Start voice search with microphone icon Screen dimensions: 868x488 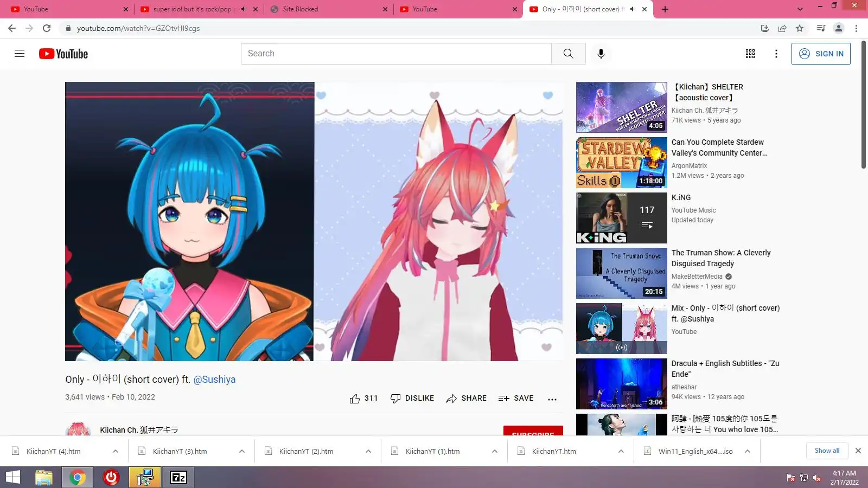pyautogui.click(x=601, y=54)
